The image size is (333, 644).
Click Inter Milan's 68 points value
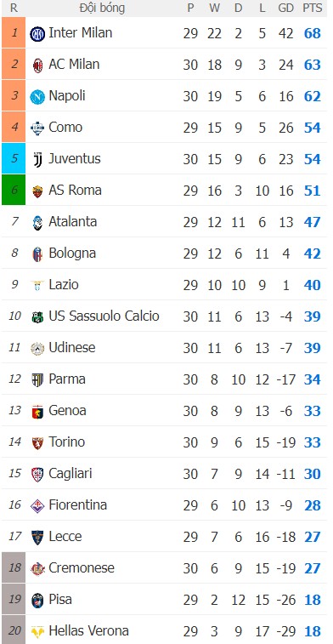(x=313, y=33)
